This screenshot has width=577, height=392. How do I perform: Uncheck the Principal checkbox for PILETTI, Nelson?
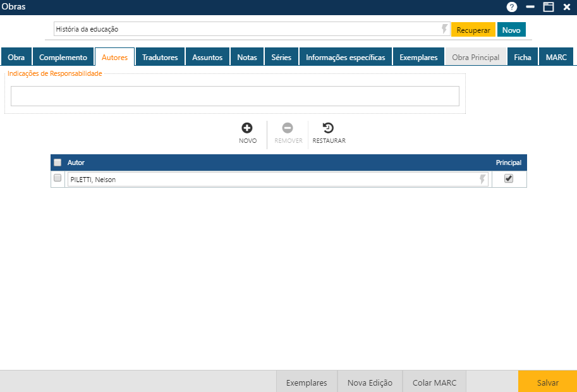click(507, 179)
